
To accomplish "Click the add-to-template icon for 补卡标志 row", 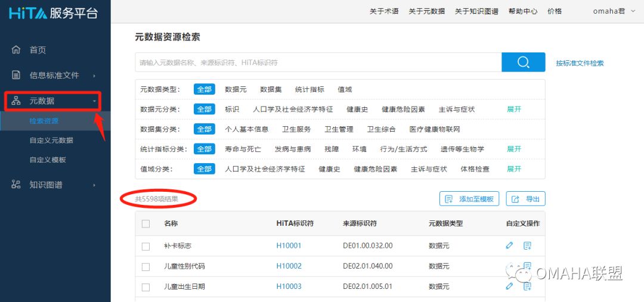I will 527,245.
